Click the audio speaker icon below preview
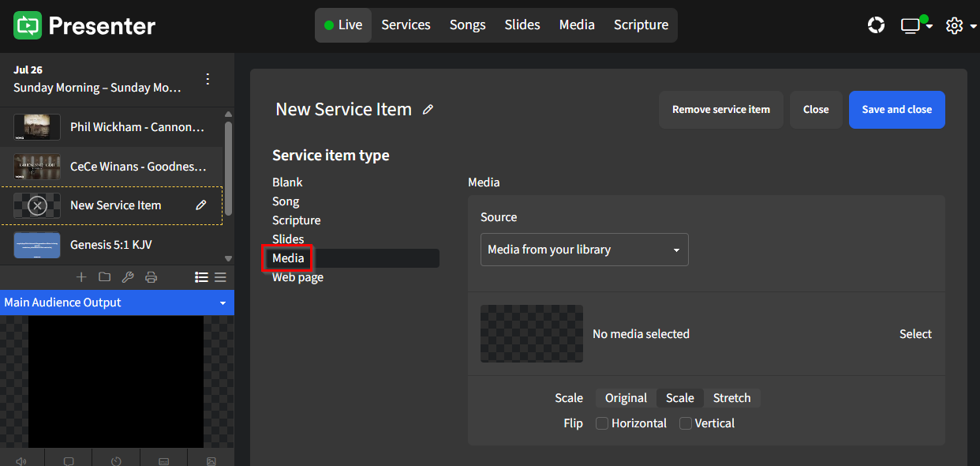 click(21, 460)
